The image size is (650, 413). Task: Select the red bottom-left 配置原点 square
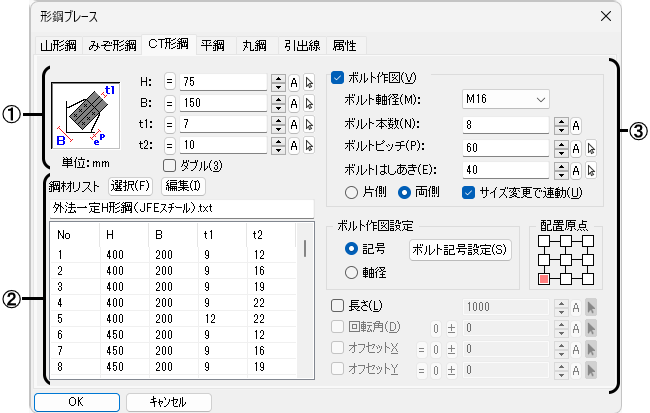coord(544,278)
